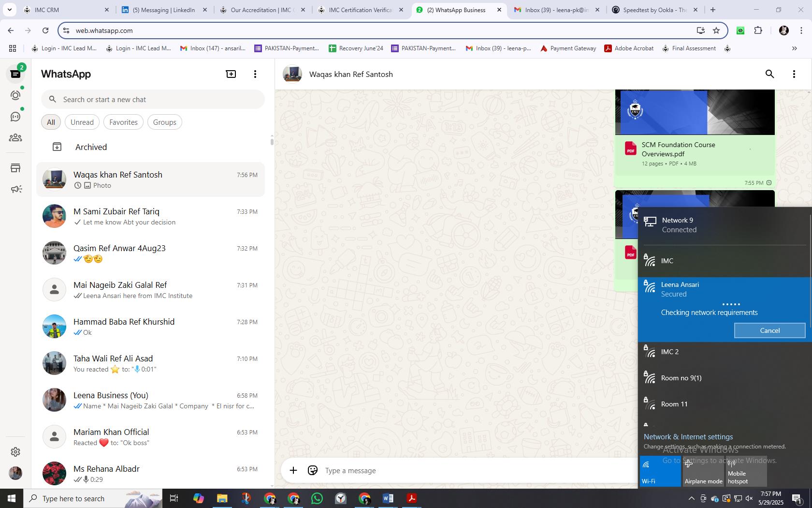812x508 pixels.
Task: Open the advertise megaphone icon
Action: (x=15, y=189)
